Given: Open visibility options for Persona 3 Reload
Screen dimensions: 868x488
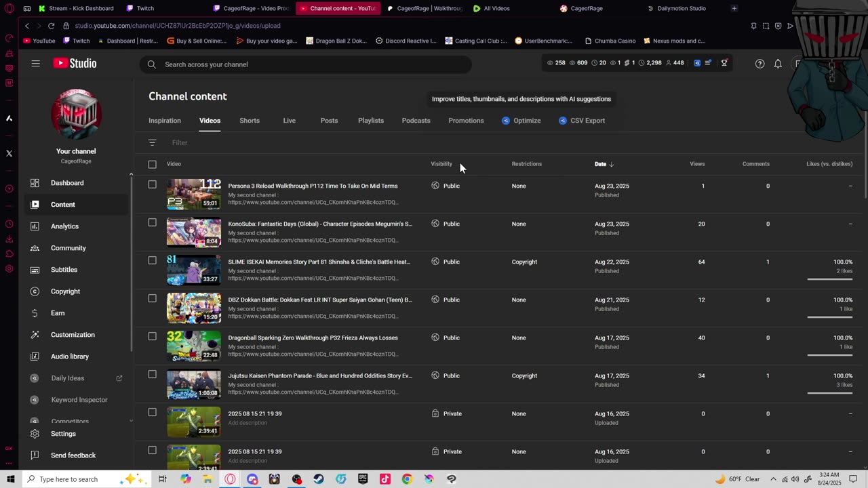Looking at the screenshot, I should (446, 186).
